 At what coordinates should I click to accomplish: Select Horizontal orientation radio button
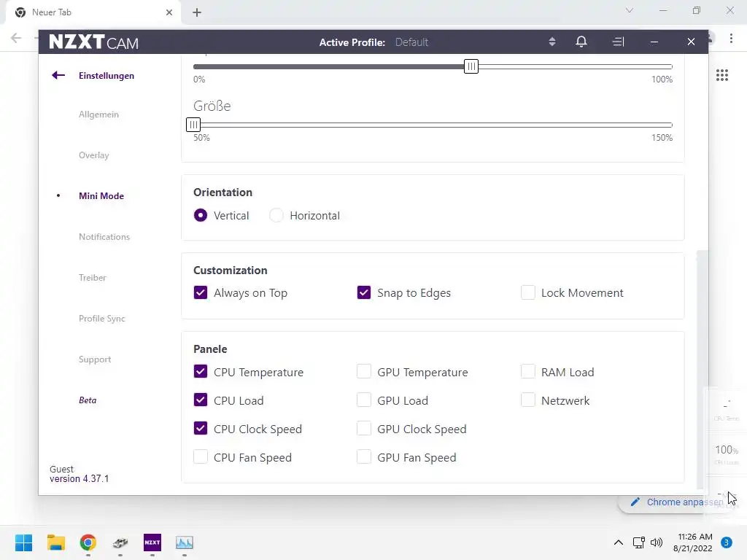[x=276, y=215]
